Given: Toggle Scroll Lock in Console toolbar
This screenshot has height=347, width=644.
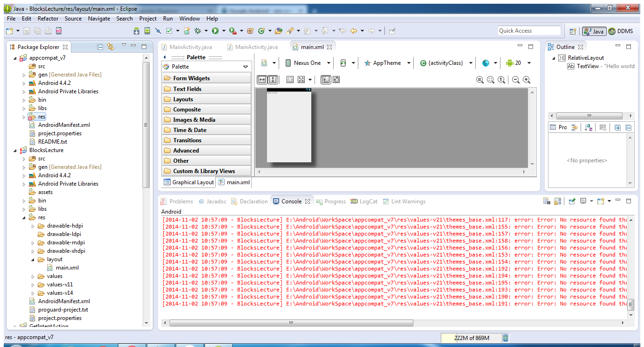Looking at the screenshot, I should [x=558, y=201].
